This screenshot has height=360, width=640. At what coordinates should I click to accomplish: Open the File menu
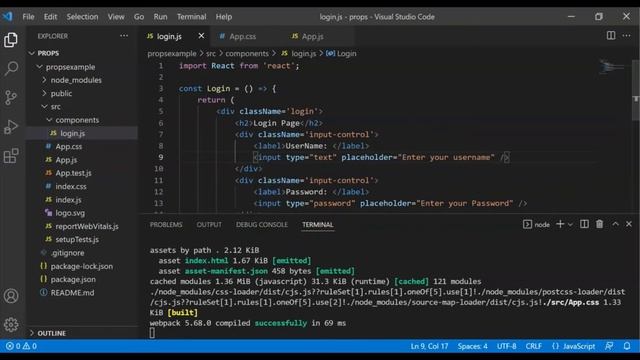(x=29, y=17)
